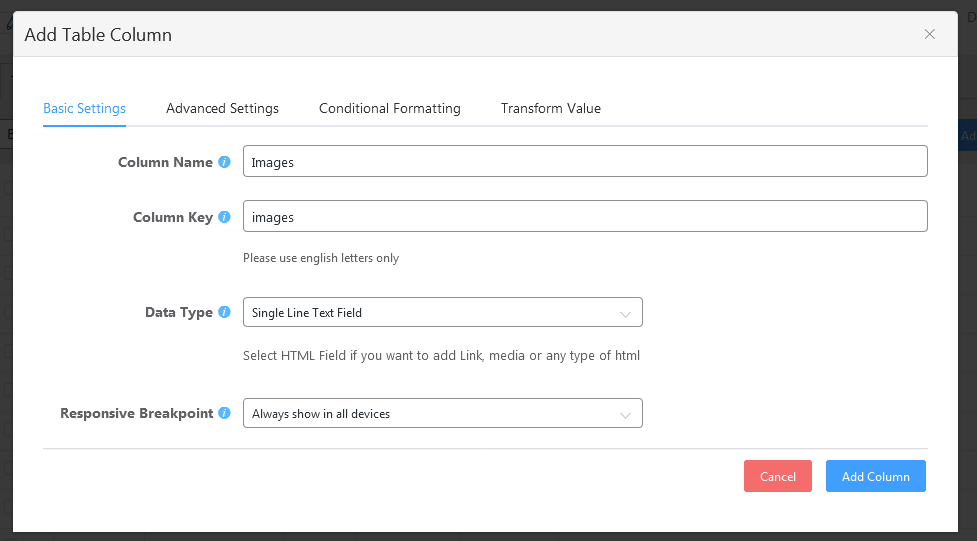Go to the Conditional Formatting tab
977x541 pixels.
(389, 108)
